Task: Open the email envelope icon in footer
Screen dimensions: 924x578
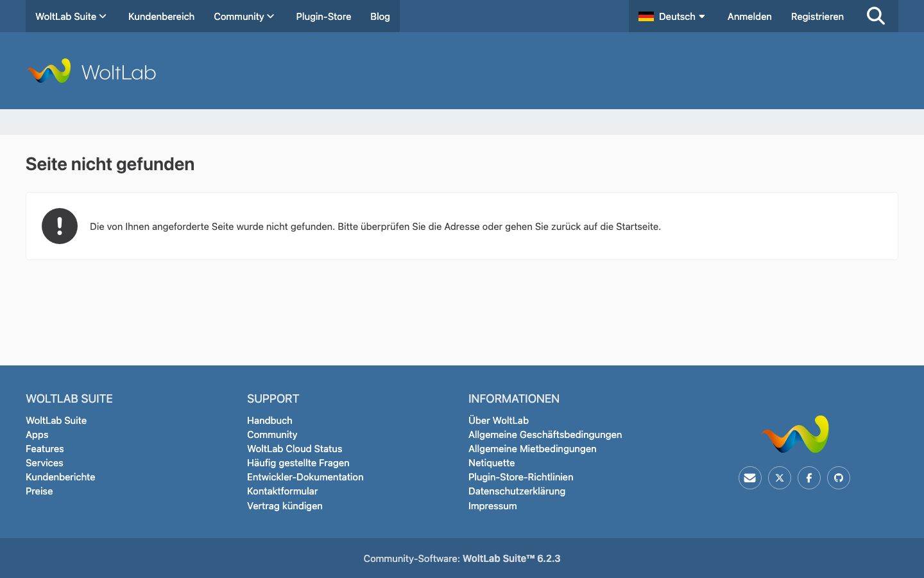Action: point(750,478)
